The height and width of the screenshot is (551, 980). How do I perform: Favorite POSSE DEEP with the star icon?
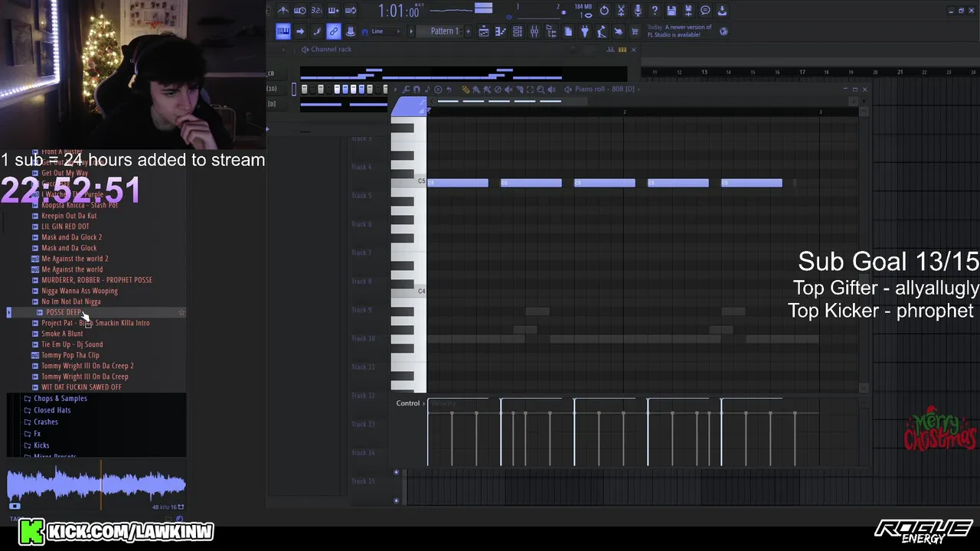(181, 312)
